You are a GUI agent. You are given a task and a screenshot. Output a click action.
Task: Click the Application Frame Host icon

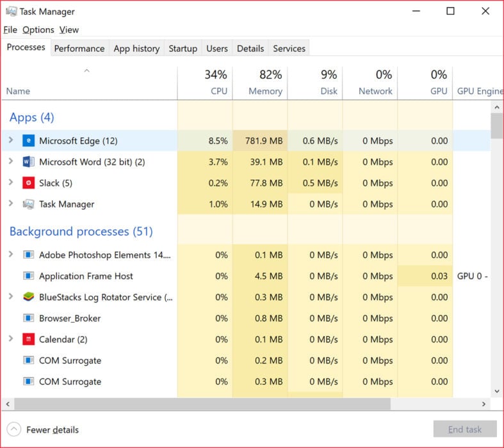[x=28, y=276]
